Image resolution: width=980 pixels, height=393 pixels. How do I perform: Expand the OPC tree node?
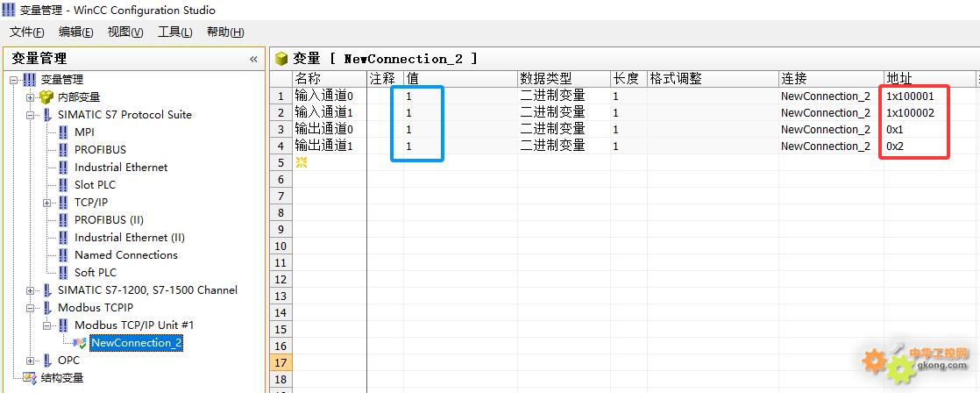tap(31, 361)
